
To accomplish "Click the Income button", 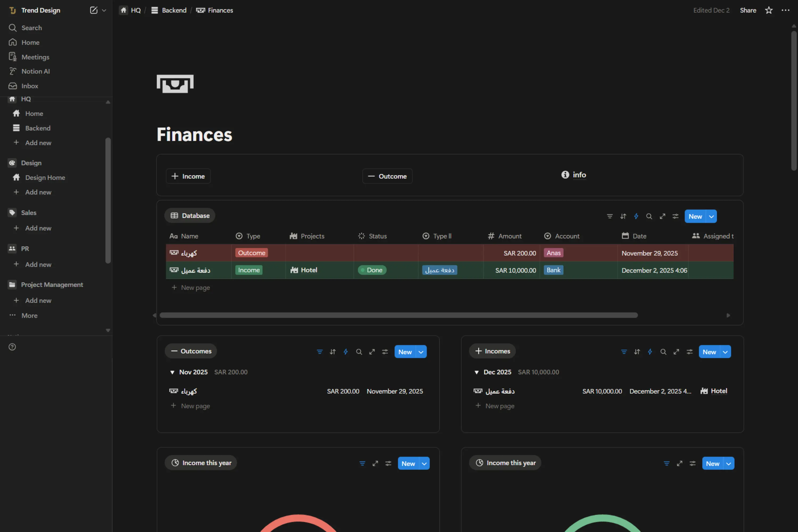I will point(188,176).
